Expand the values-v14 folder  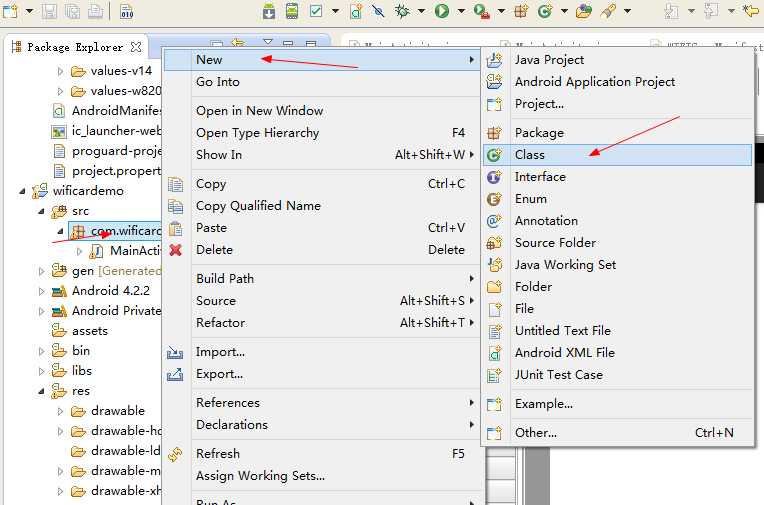(x=60, y=72)
